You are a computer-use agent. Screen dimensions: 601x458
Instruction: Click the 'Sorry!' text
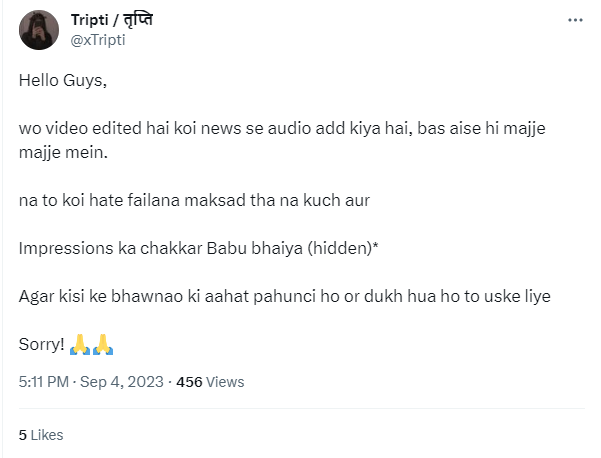click(x=42, y=344)
